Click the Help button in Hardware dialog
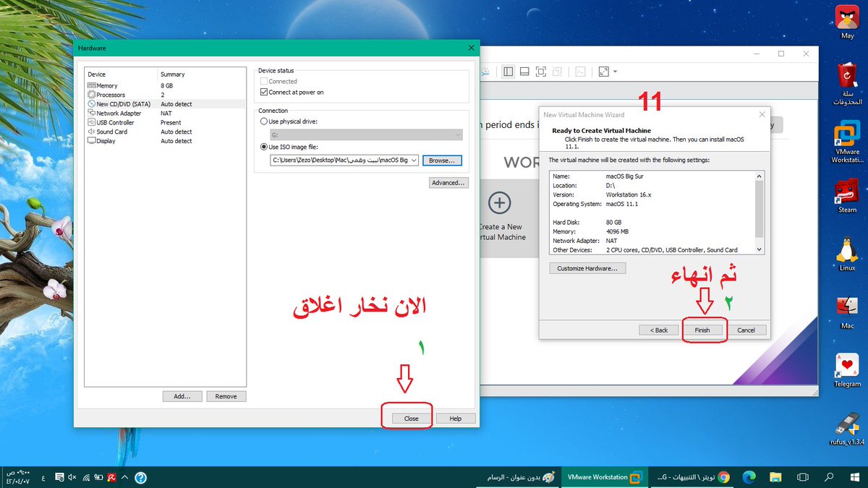This screenshot has height=488, width=868. click(x=455, y=419)
